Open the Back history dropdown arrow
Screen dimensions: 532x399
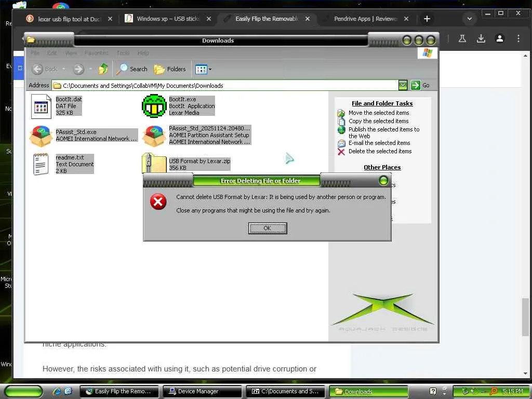click(x=63, y=69)
